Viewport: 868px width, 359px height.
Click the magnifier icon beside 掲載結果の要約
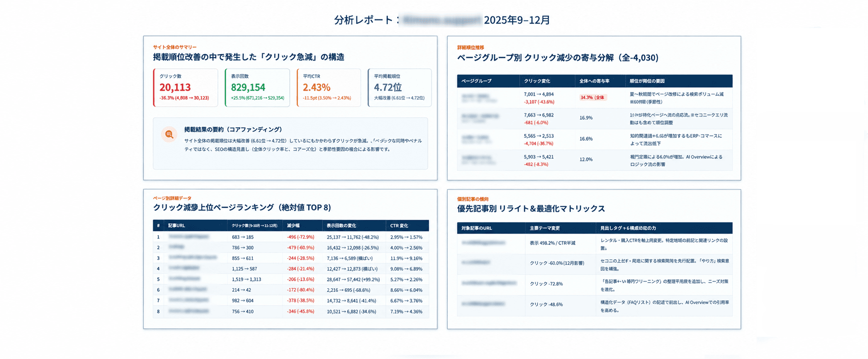[x=169, y=134]
